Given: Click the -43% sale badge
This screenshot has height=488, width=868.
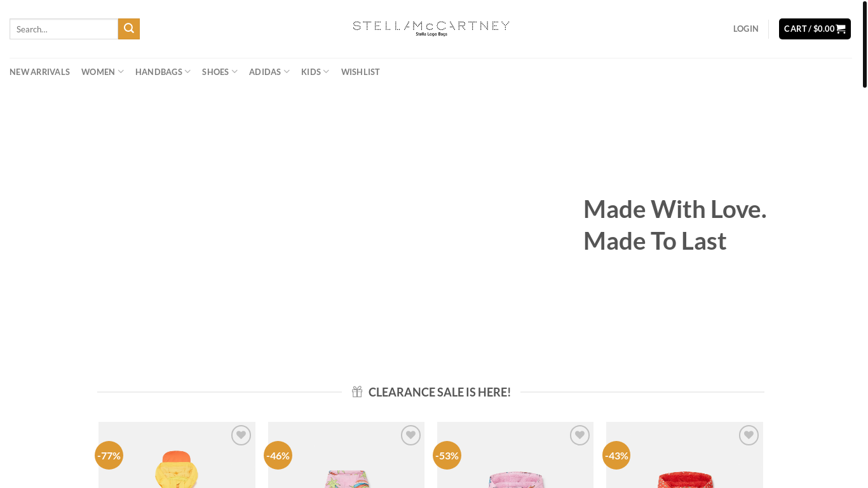Looking at the screenshot, I should [x=616, y=455].
